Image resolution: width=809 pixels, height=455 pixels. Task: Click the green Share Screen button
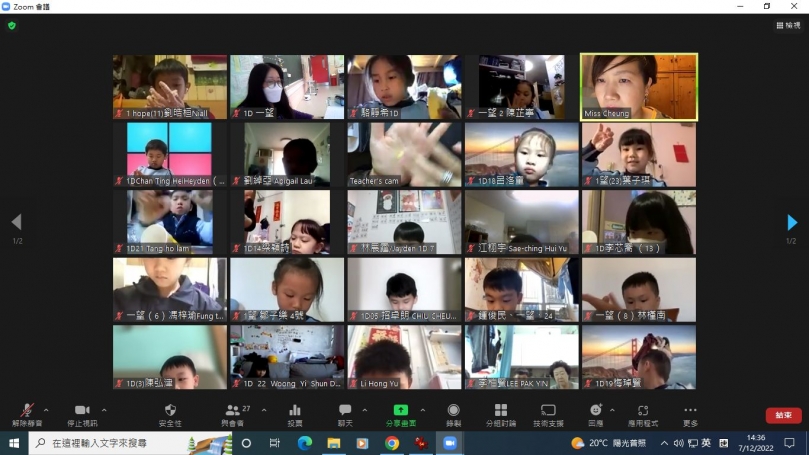tap(400, 411)
